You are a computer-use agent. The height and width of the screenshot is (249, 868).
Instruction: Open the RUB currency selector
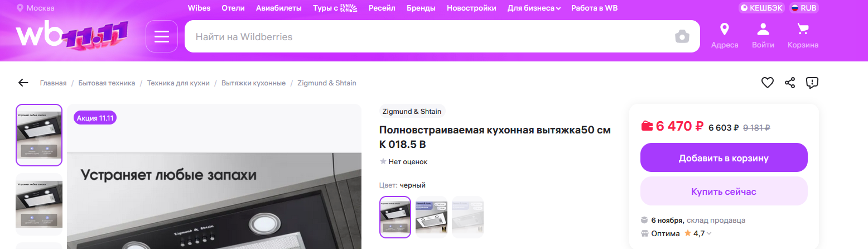coord(804,8)
